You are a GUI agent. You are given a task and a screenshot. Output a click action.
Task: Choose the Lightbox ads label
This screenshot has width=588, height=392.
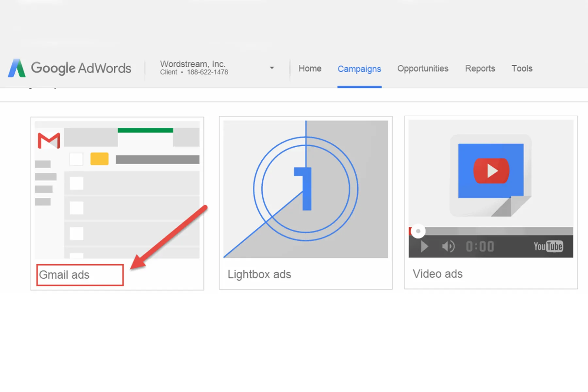pyautogui.click(x=259, y=274)
